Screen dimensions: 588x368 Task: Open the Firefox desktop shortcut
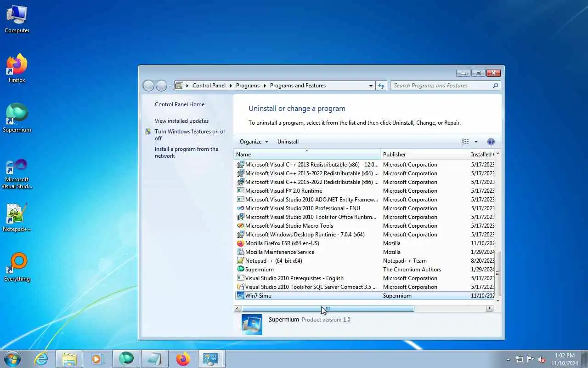(17, 68)
